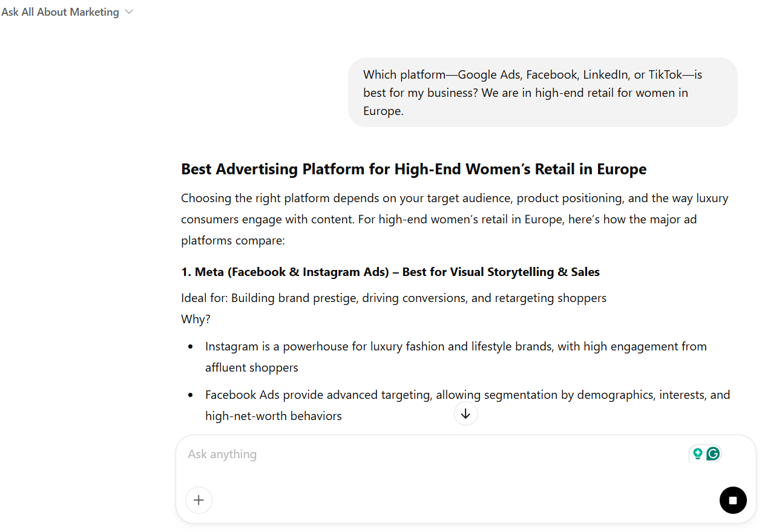
Task: Click the Instagram is a powerhouse bullet point
Action: pos(455,347)
